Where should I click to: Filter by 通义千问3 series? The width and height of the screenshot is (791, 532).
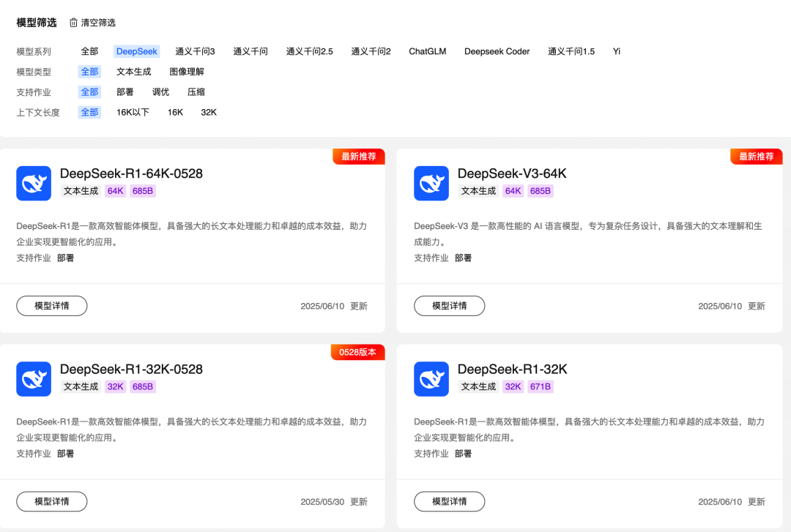(196, 51)
